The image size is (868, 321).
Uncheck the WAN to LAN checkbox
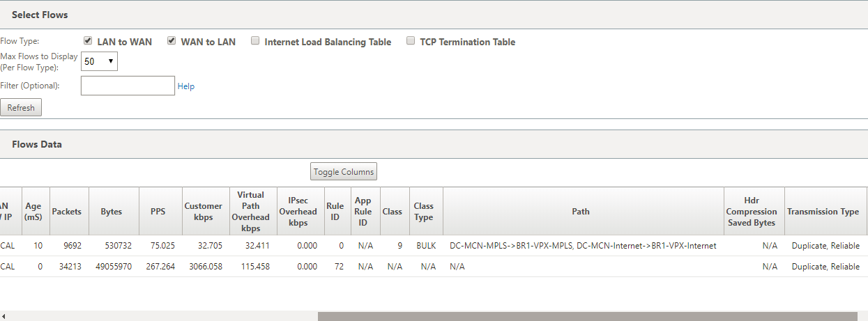coord(172,41)
